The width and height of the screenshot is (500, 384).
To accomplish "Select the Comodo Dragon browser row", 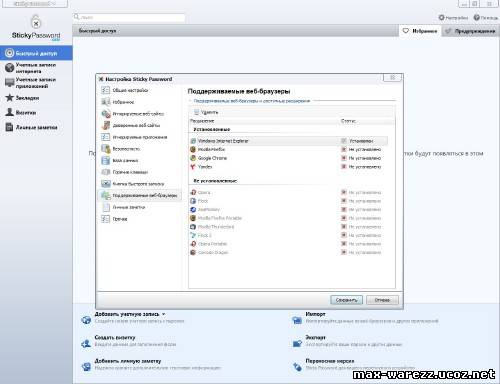I will 289,252.
